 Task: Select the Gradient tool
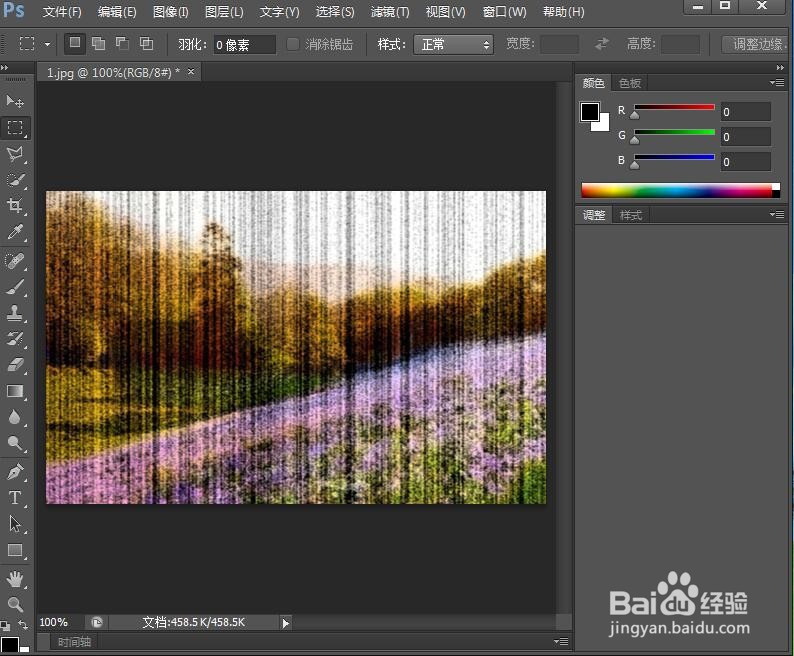15,391
